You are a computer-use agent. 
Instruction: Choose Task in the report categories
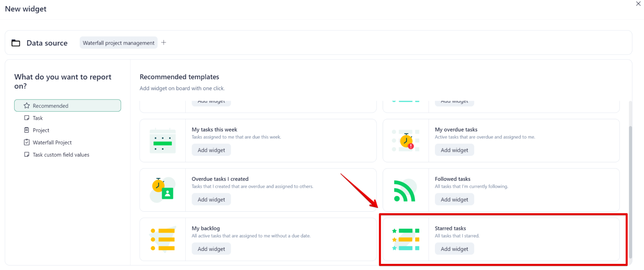37,118
